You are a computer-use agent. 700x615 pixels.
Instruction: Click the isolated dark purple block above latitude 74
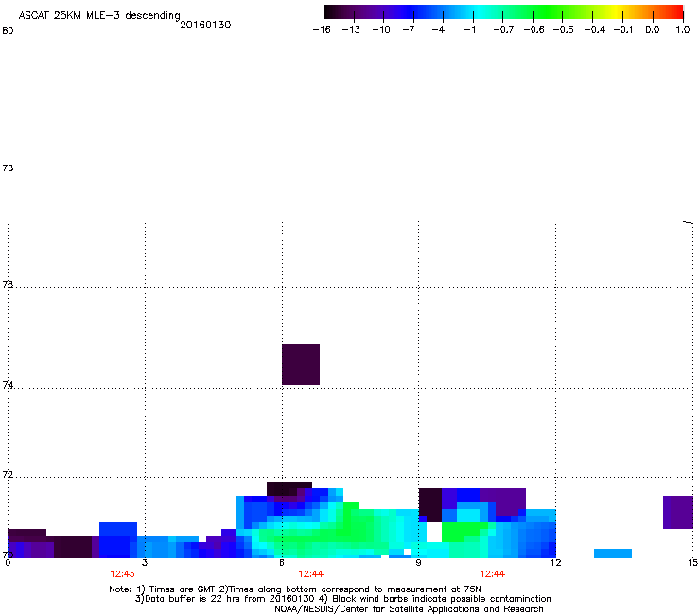point(301,364)
